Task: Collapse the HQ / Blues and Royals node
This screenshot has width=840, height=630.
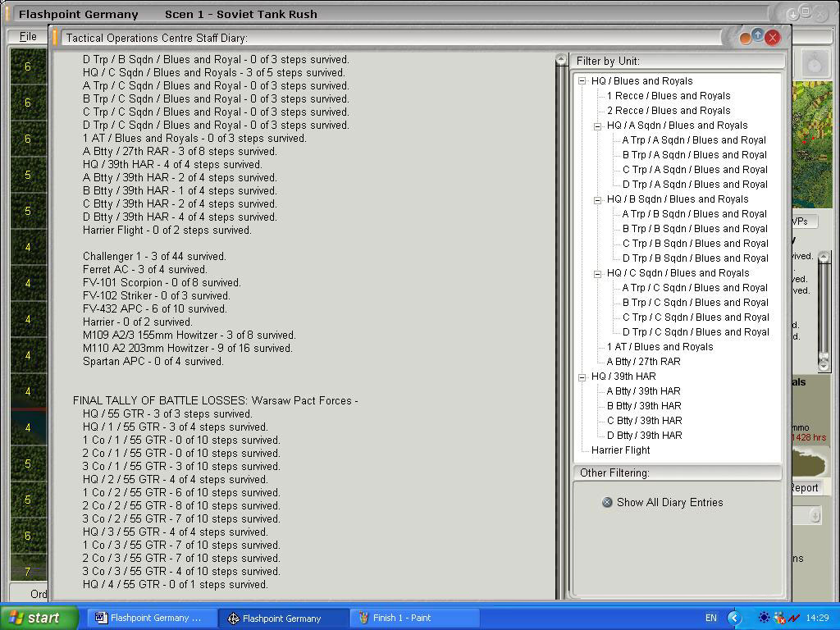Action: [x=582, y=81]
